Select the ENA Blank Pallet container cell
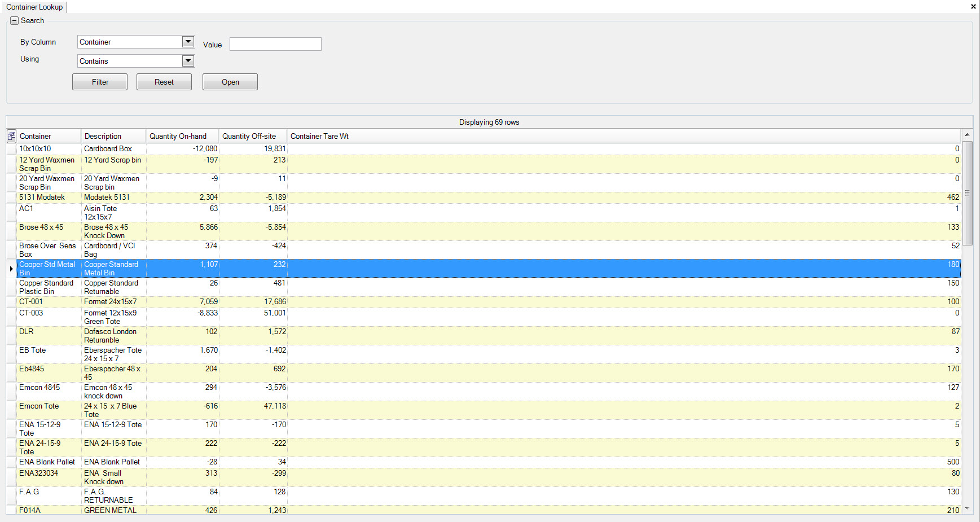Viewport: 980px width, 522px height. pyautogui.click(x=49, y=462)
